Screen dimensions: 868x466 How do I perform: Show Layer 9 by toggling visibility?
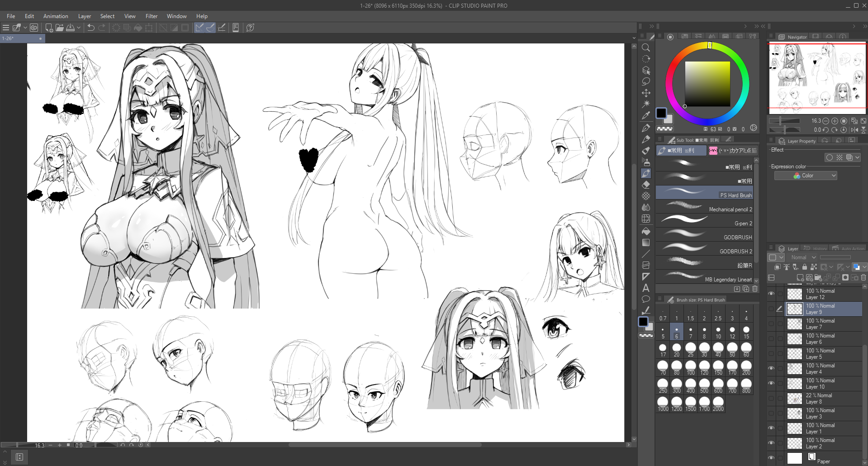tap(771, 309)
